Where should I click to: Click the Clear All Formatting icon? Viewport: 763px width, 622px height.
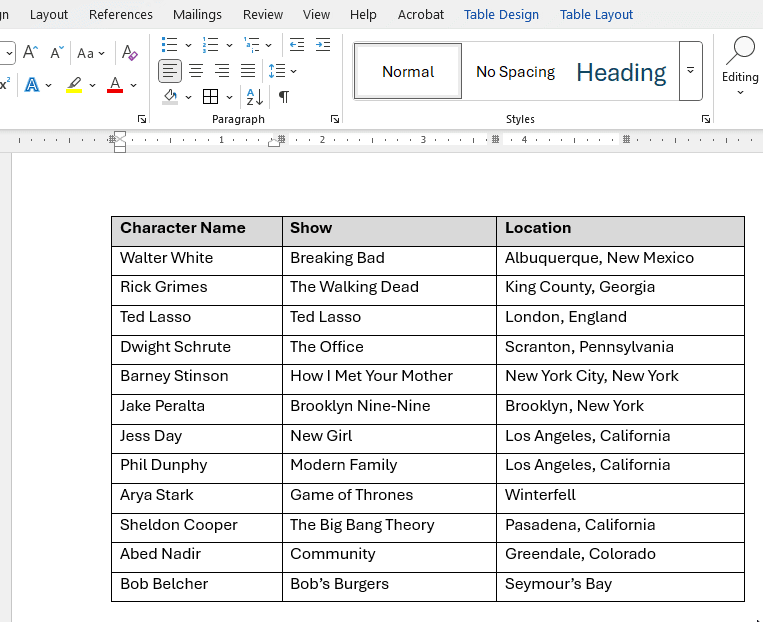click(x=129, y=52)
